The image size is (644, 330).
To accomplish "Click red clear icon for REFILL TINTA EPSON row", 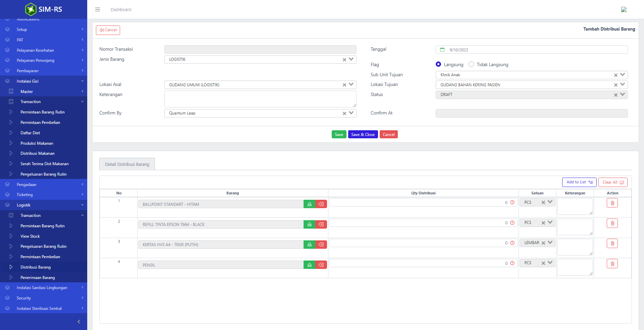I will [x=321, y=224].
